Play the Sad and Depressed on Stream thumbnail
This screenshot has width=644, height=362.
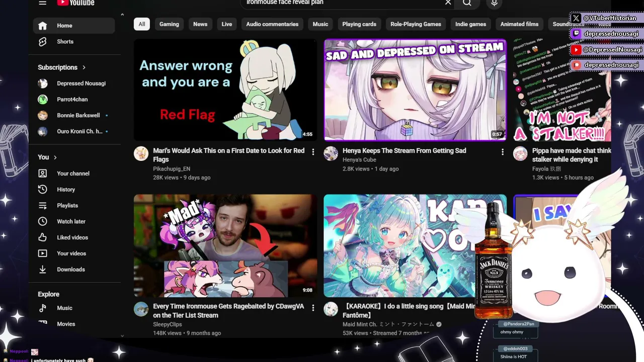tap(415, 90)
